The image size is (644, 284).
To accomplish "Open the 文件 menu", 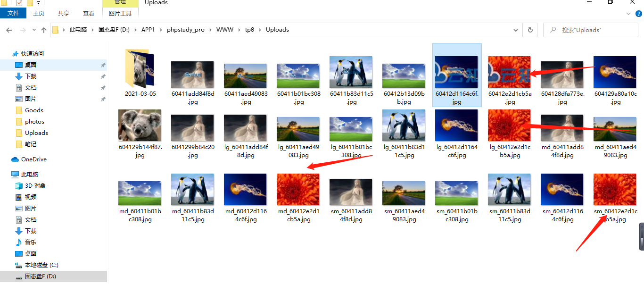I will 13,14.
